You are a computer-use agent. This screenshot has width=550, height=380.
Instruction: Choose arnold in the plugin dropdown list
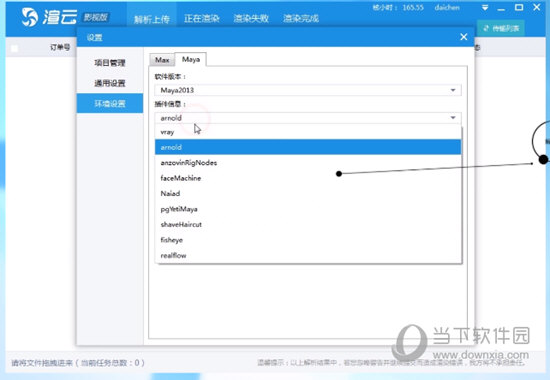tap(308, 147)
